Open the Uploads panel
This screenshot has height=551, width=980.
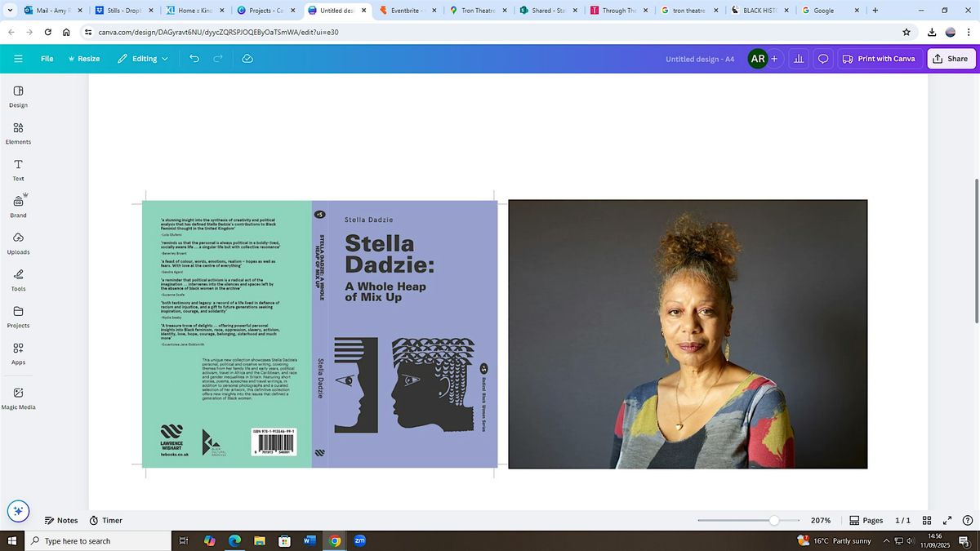click(x=18, y=242)
